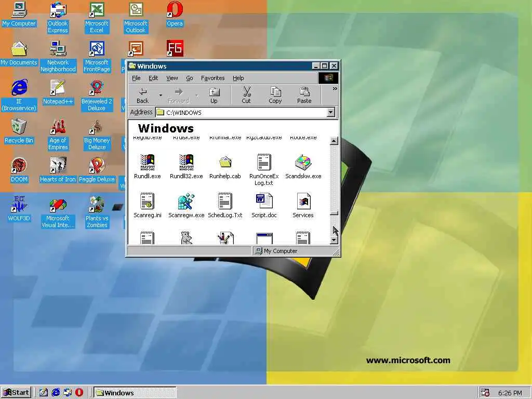Select Microsoft Visual InterDev shortcut
The width and height of the screenshot is (532, 399).
58,212
